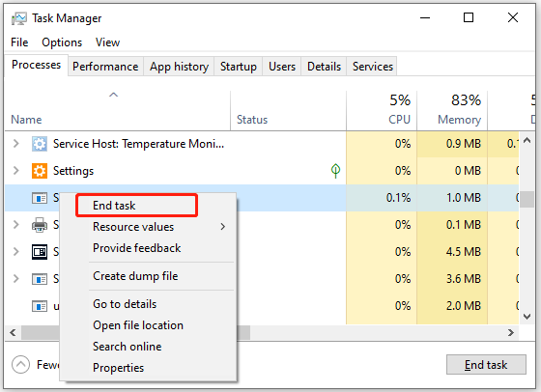This screenshot has height=392, width=541.
Task: Click the green leaf suspended status icon
Action: [x=335, y=170]
